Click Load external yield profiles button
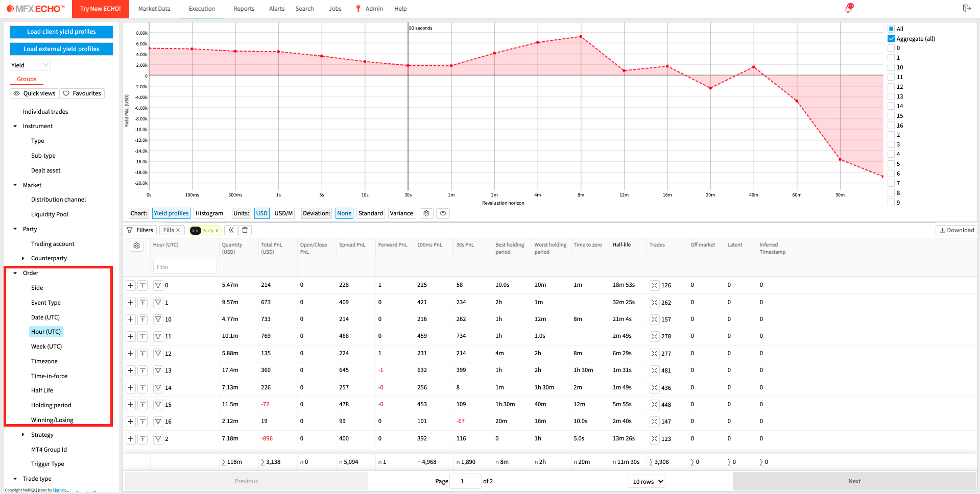 coord(61,49)
